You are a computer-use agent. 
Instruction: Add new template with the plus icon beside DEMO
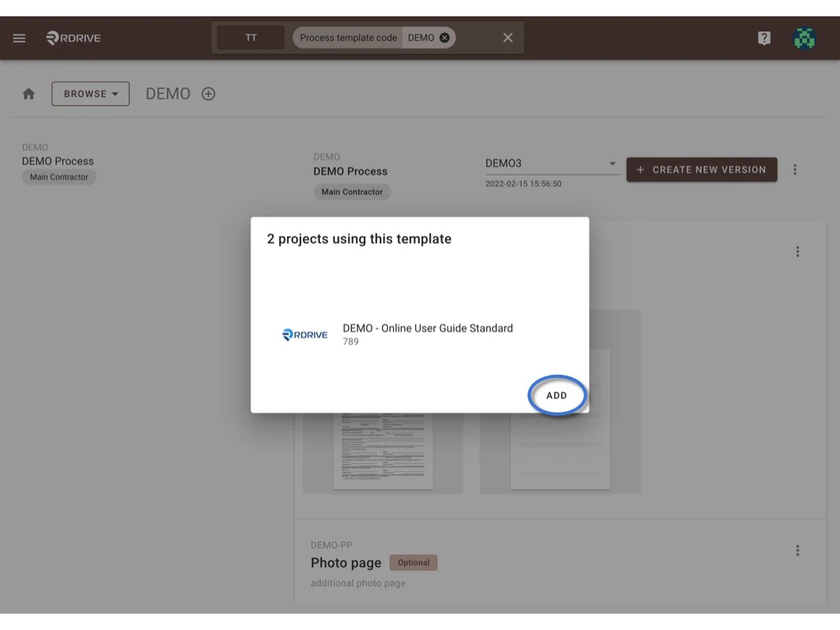click(x=208, y=94)
